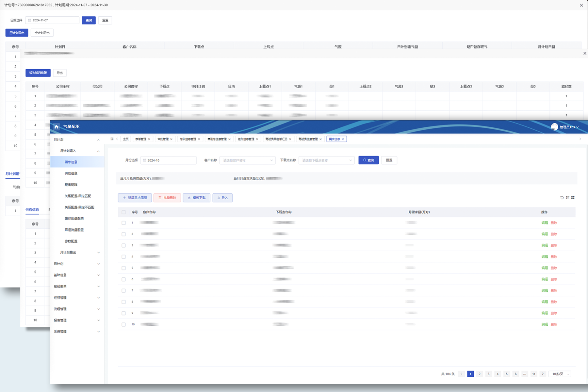Close the 车队信息管理 tab with its X
Screen dimensions: 588x392
(x=199, y=139)
